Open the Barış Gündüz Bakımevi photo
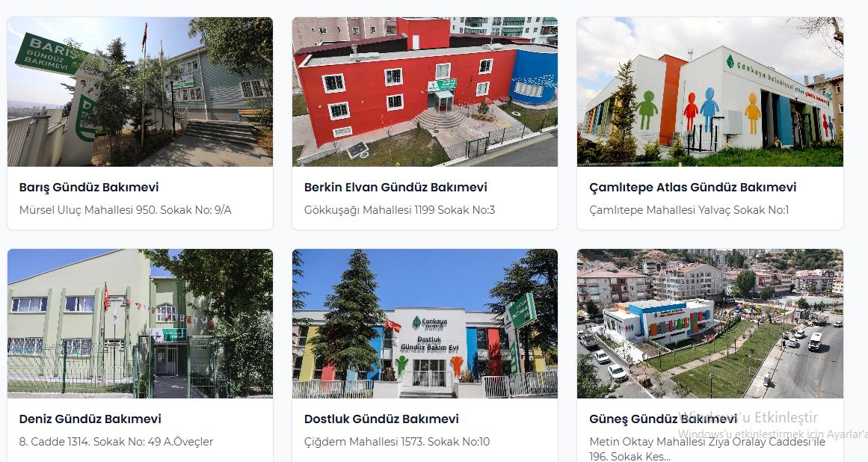The width and height of the screenshot is (868, 462). point(140,92)
